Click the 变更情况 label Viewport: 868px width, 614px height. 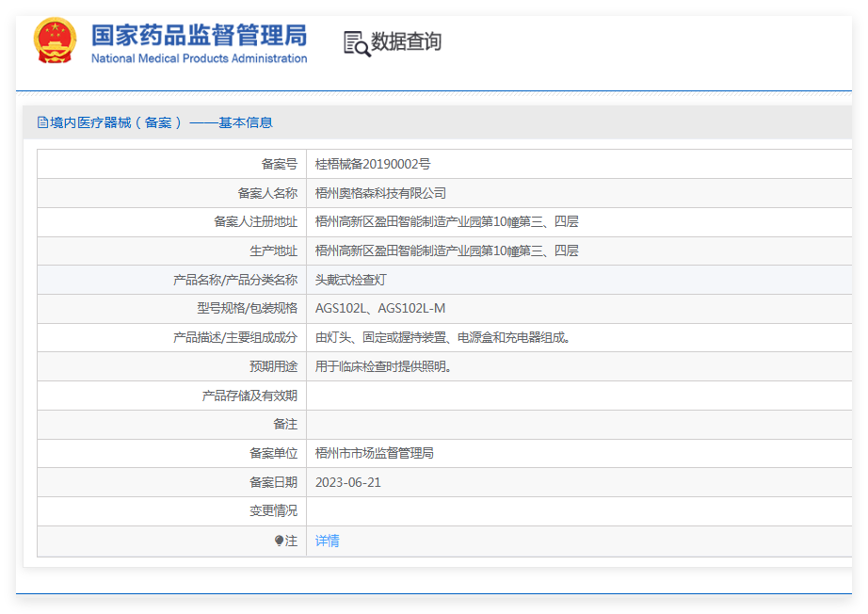tap(273, 510)
